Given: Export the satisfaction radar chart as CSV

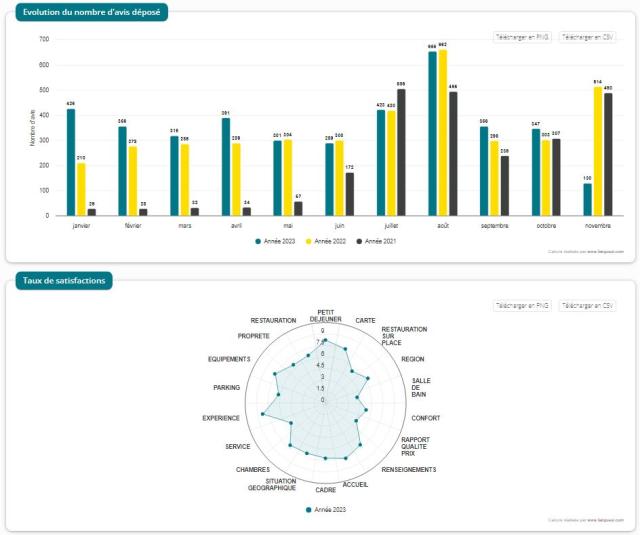Looking at the screenshot, I should (587, 305).
